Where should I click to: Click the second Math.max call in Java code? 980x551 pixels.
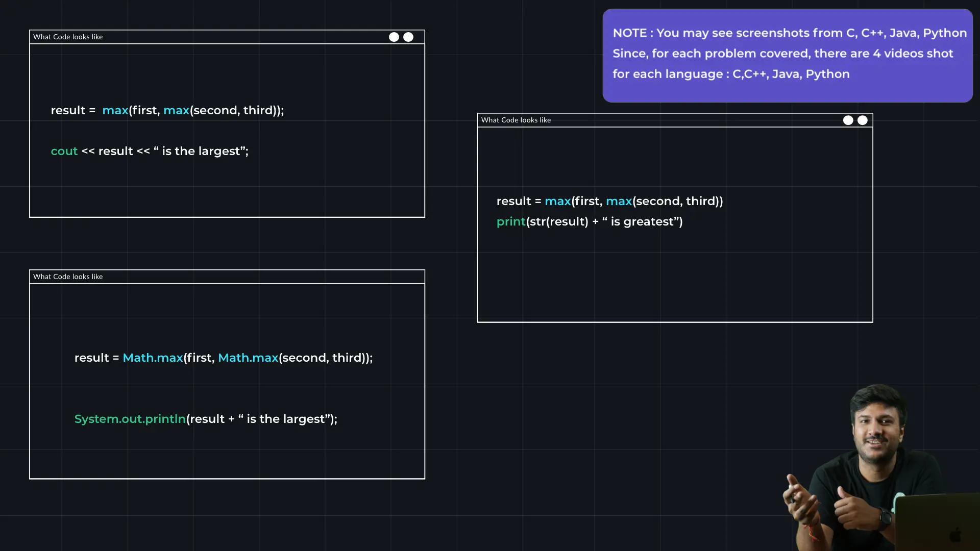pyautogui.click(x=248, y=358)
